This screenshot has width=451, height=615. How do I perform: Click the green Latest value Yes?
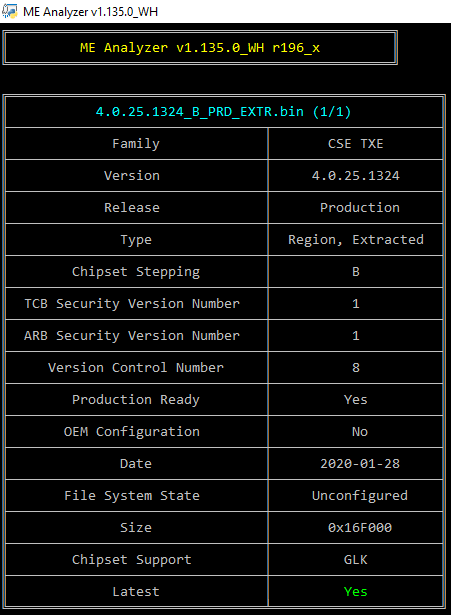[356, 591]
